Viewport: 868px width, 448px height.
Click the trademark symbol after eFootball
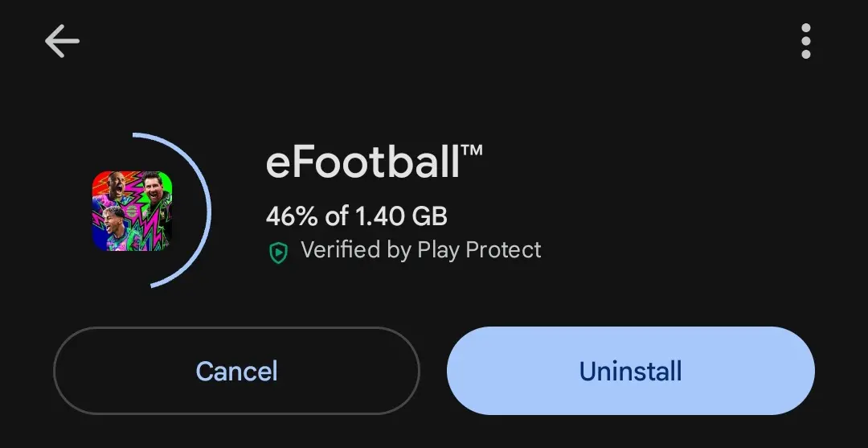coord(471,150)
